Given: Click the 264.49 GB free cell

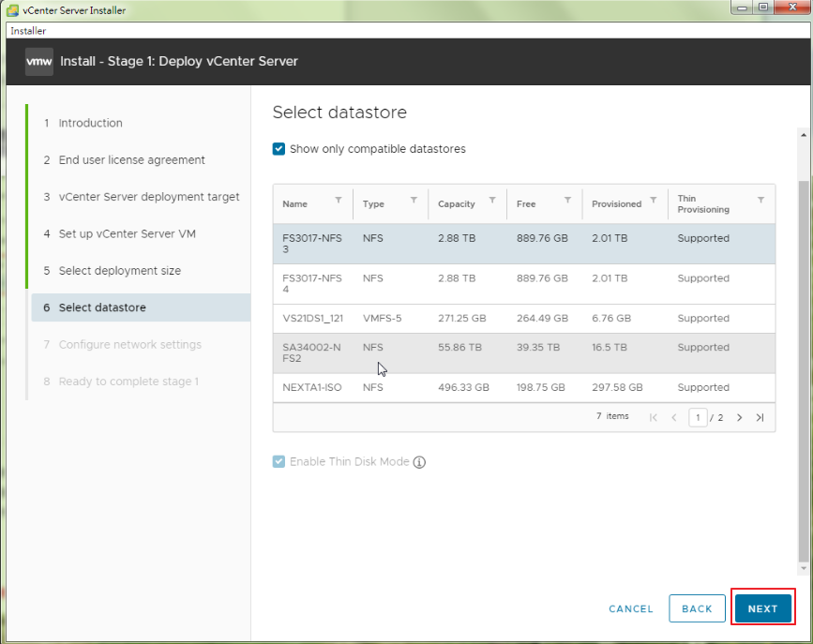Looking at the screenshot, I should tap(542, 319).
